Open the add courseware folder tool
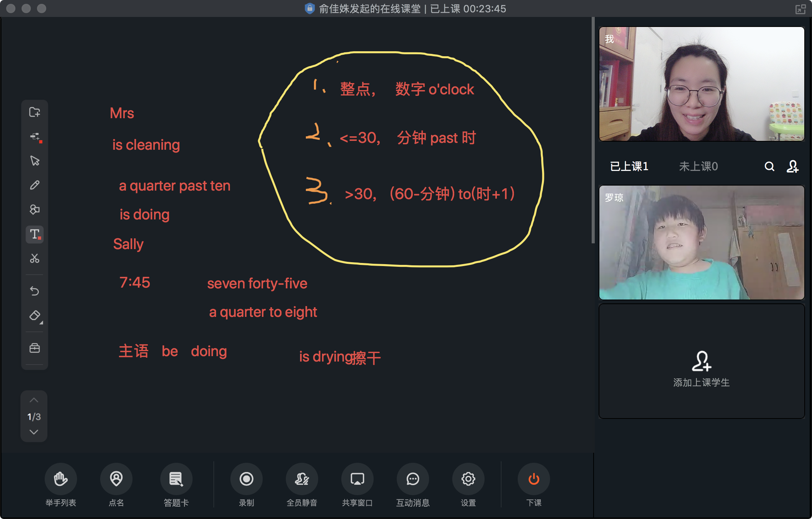The height and width of the screenshot is (519, 812). coord(35,112)
